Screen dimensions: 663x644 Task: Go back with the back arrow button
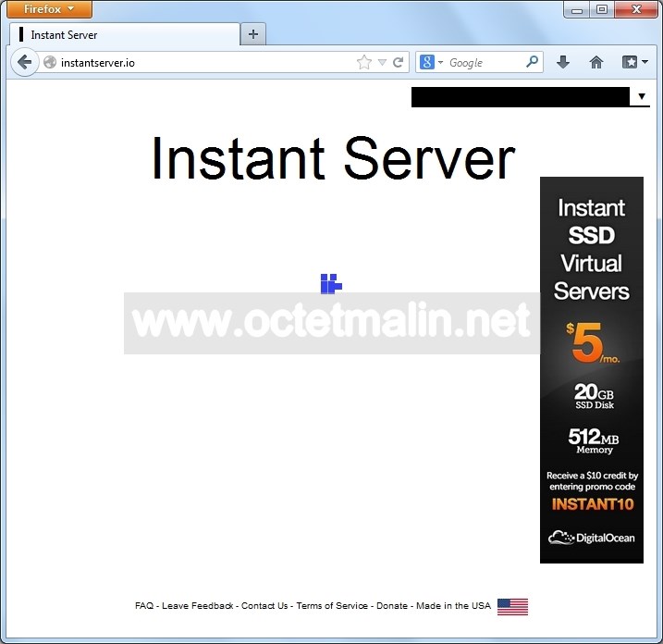tap(25, 62)
